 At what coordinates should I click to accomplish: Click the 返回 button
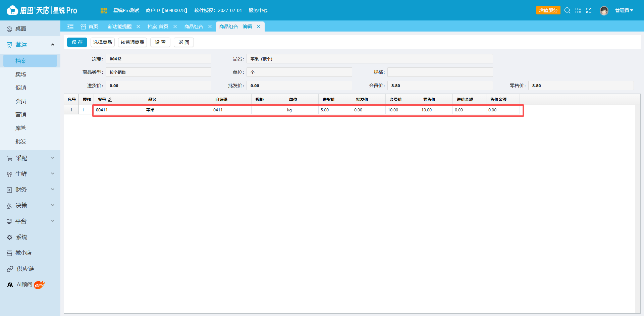pyautogui.click(x=184, y=42)
